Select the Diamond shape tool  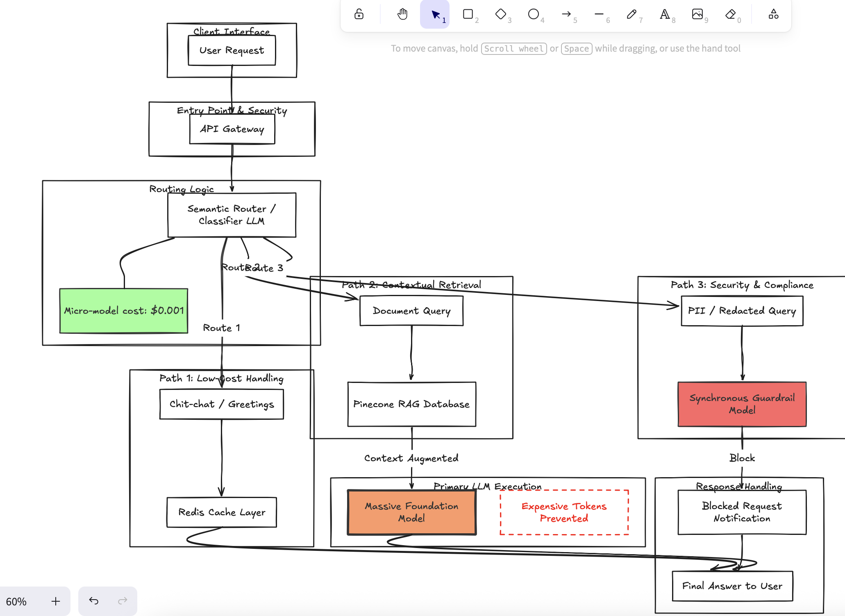click(x=500, y=14)
